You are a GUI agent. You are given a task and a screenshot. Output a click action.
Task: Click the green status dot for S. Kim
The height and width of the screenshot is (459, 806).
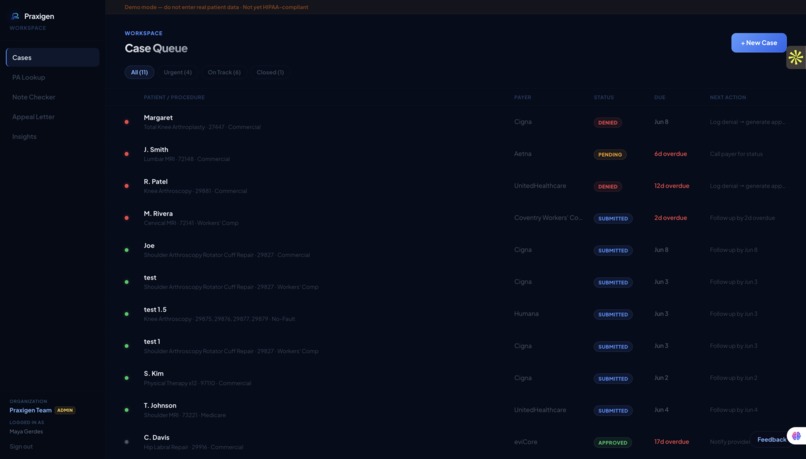pyautogui.click(x=126, y=378)
